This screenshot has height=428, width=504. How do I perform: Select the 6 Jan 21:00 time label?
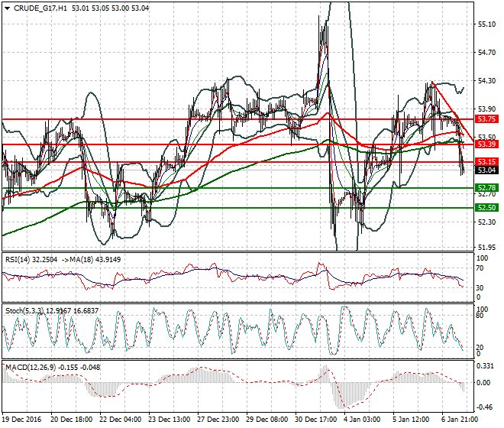(x=460, y=420)
